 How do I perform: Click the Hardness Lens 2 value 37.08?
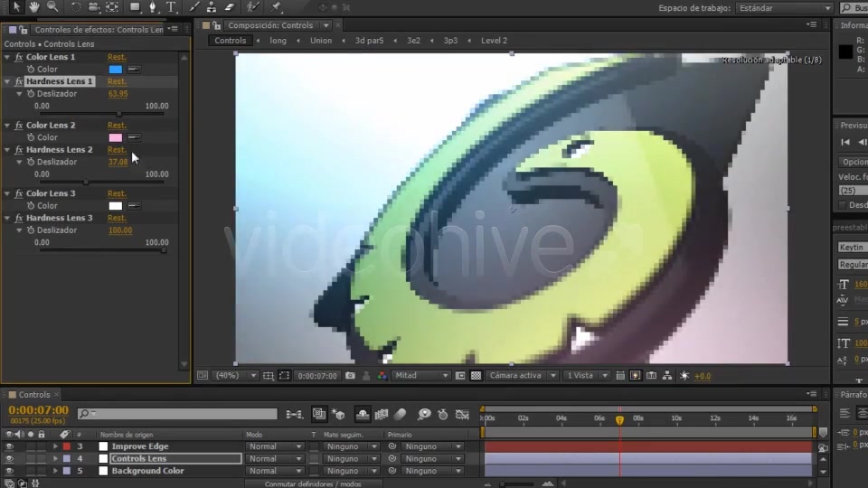[x=118, y=162]
